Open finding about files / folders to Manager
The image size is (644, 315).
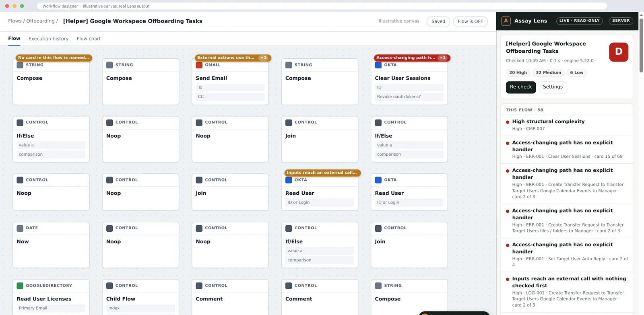(x=567, y=221)
